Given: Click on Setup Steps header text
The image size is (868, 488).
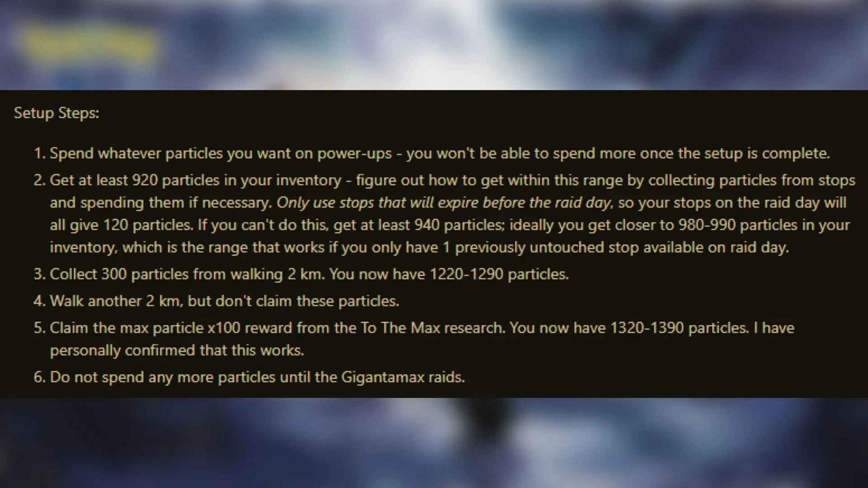Looking at the screenshot, I should click(x=56, y=113).
